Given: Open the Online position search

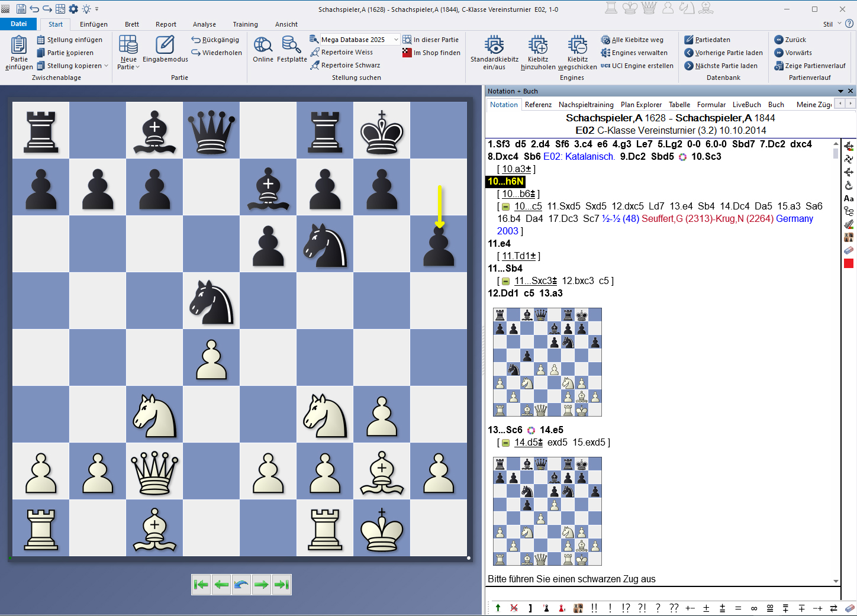Looking at the screenshot, I should point(263,46).
